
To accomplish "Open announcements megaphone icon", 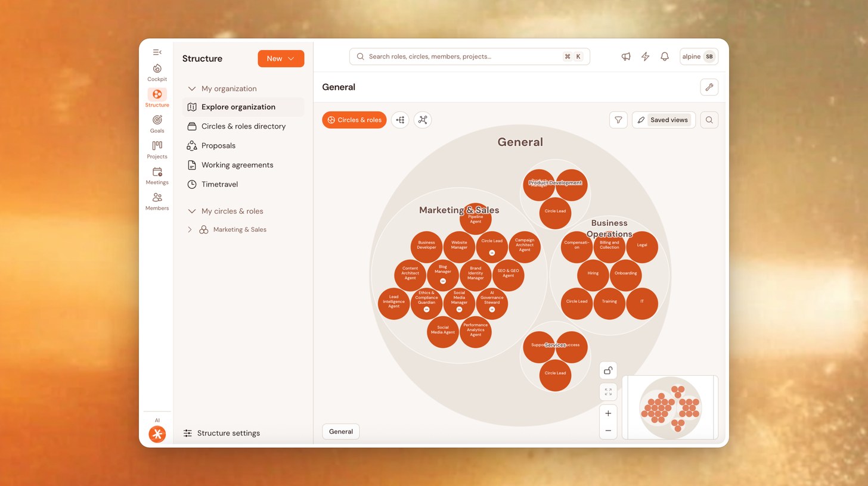I will pos(626,57).
